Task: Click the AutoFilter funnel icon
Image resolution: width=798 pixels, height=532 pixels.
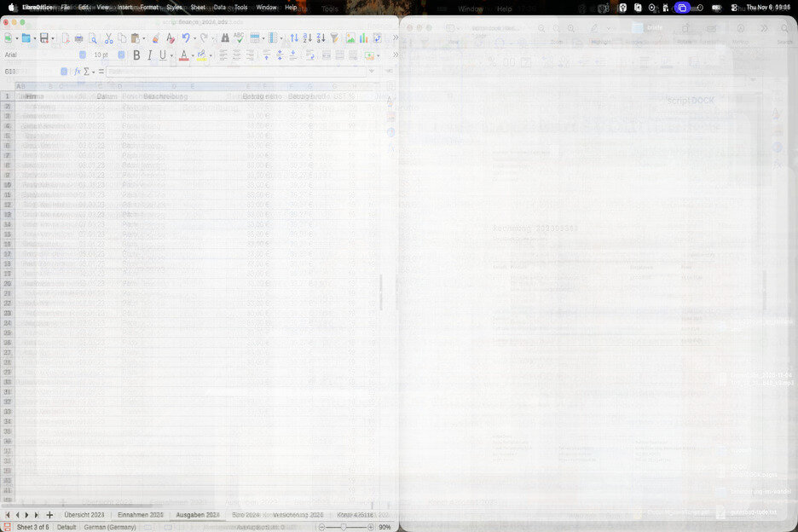Action: coord(334,38)
